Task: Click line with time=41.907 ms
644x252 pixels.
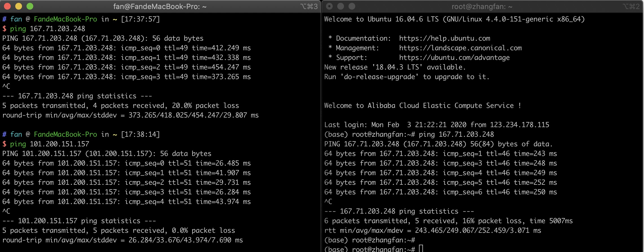Action: 127,173
